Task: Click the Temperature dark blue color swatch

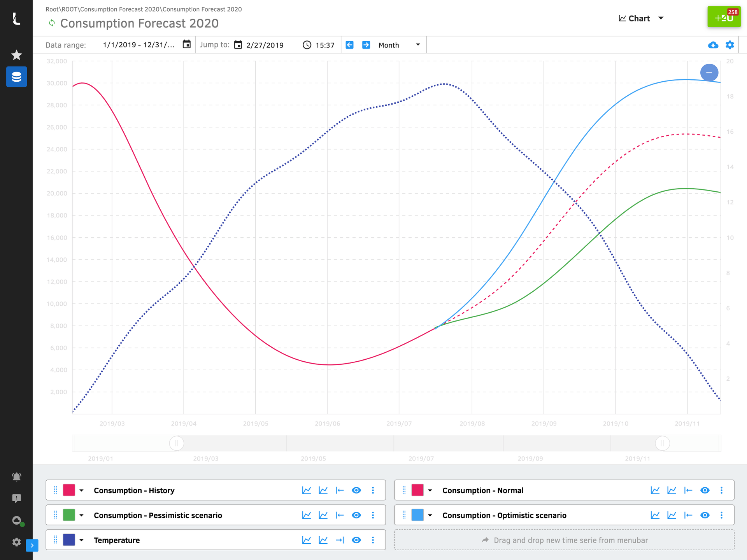Action: (x=69, y=540)
